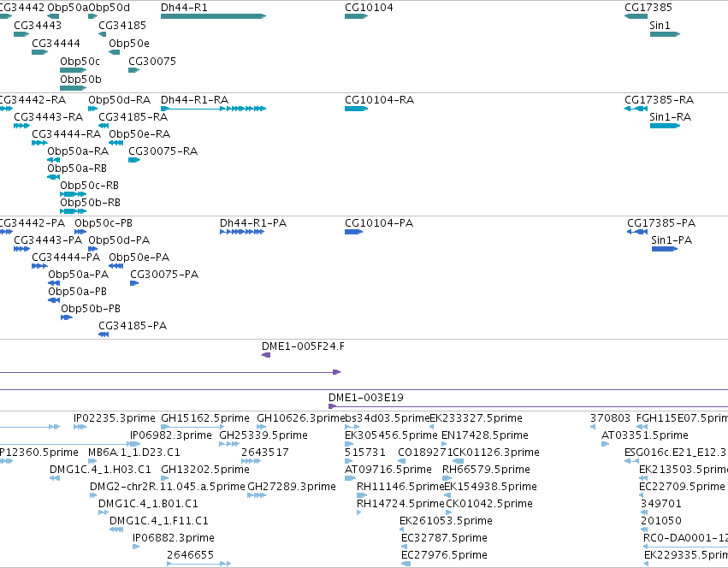728x568 pixels.
Task: Select the Obp50e gene label
Action: [129, 44]
